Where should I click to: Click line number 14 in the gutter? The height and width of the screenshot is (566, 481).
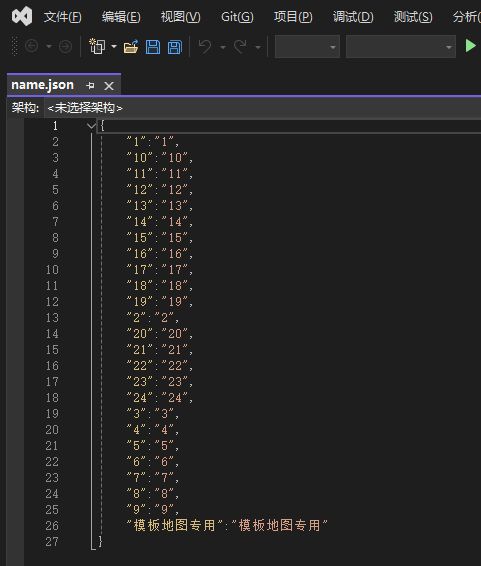click(x=52, y=334)
